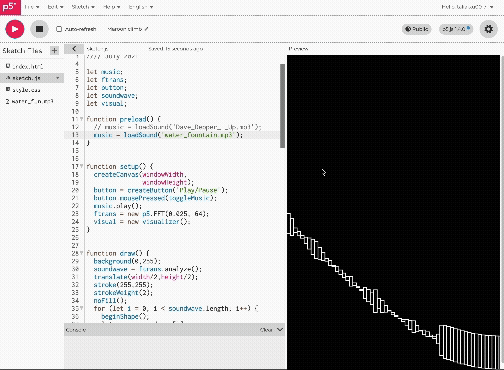Click the pencil icon to rename the sketch
This screenshot has height=370, width=504.
[146, 29]
